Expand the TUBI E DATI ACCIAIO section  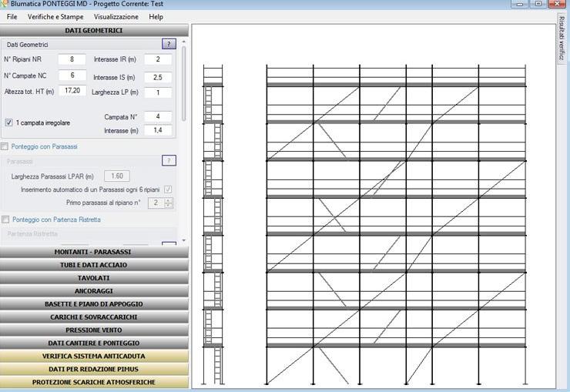93,265
